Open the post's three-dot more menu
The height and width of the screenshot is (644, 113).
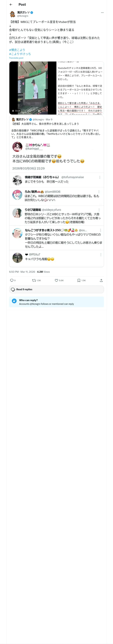[102, 13]
